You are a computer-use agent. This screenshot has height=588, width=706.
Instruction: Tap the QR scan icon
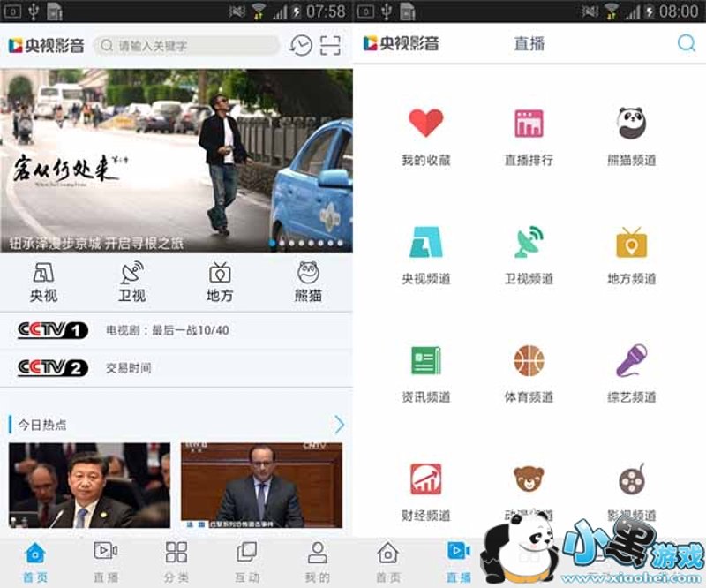coord(330,45)
